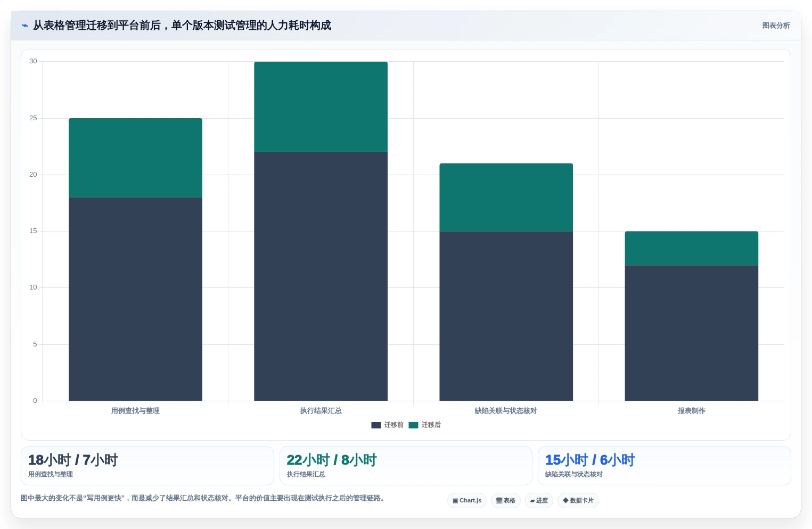Click the y-axis value 30
Screen dimensions: 812x529
[33, 61]
